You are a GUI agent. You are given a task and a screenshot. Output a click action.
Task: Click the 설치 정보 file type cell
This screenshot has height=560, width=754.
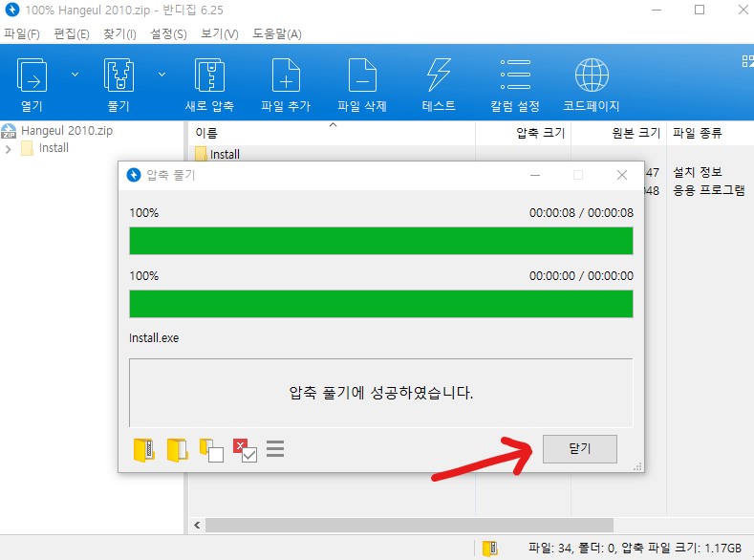tap(698, 172)
